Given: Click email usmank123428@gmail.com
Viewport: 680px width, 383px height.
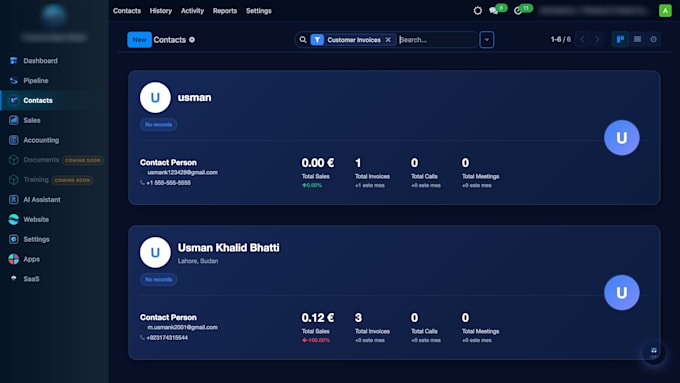Looking at the screenshot, I should click(x=183, y=172).
